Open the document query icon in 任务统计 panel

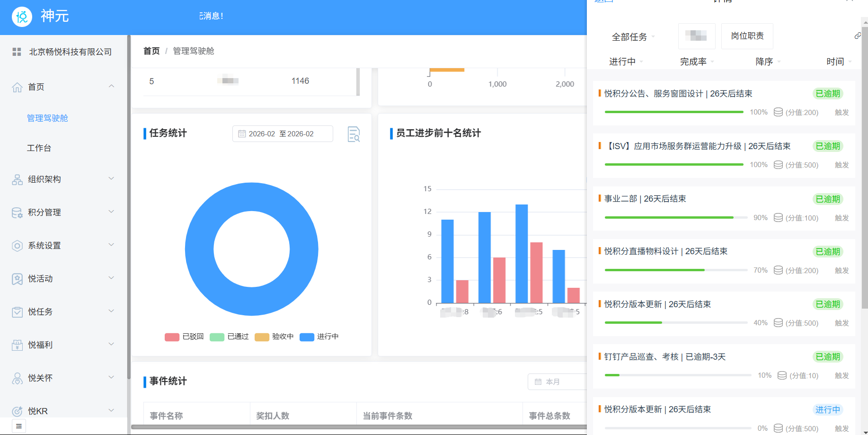(x=354, y=134)
